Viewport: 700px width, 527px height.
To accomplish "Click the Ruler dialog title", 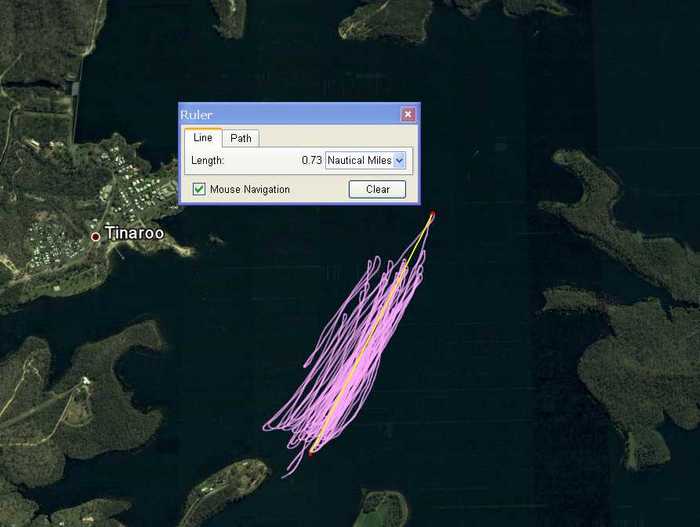I will pyautogui.click(x=196, y=115).
